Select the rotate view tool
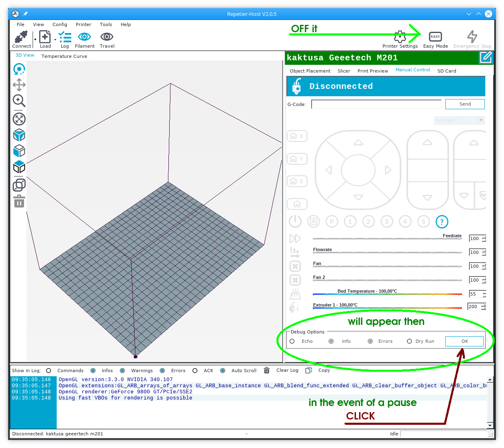This screenshot has width=504, height=448. (19, 69)
